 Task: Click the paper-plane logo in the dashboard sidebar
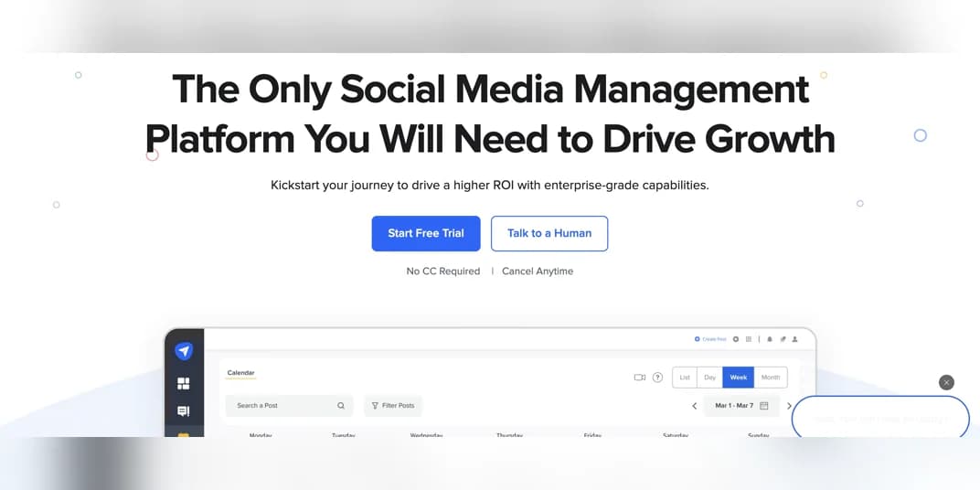(184, 351)
